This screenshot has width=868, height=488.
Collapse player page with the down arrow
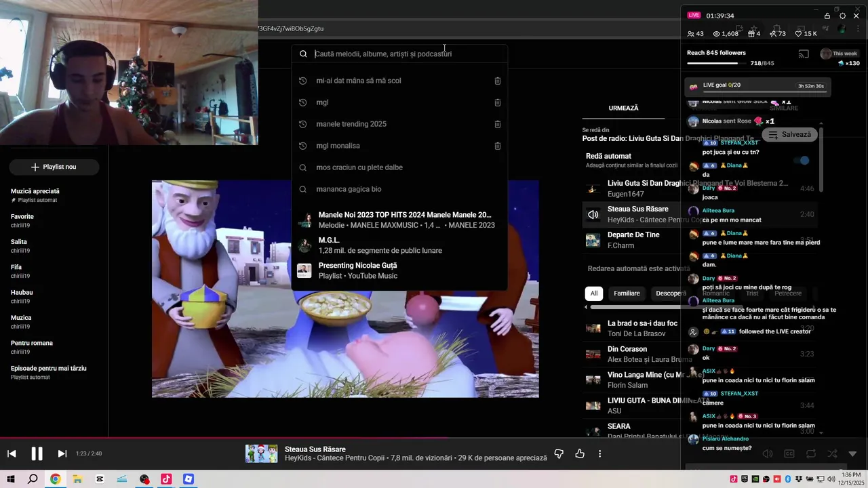[852, 453]
